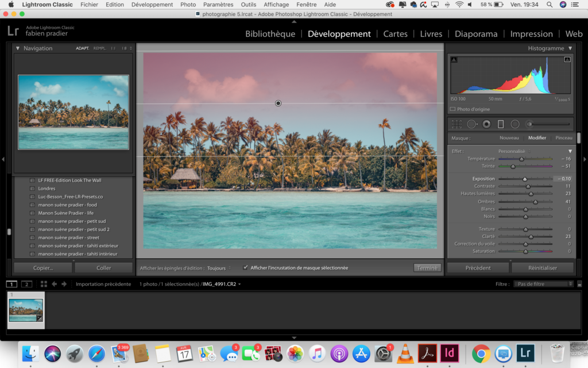Click the graduated filter edit pin on photo
Image resolution: width=588 pixels, height=368 pixels.
point(278,103)
